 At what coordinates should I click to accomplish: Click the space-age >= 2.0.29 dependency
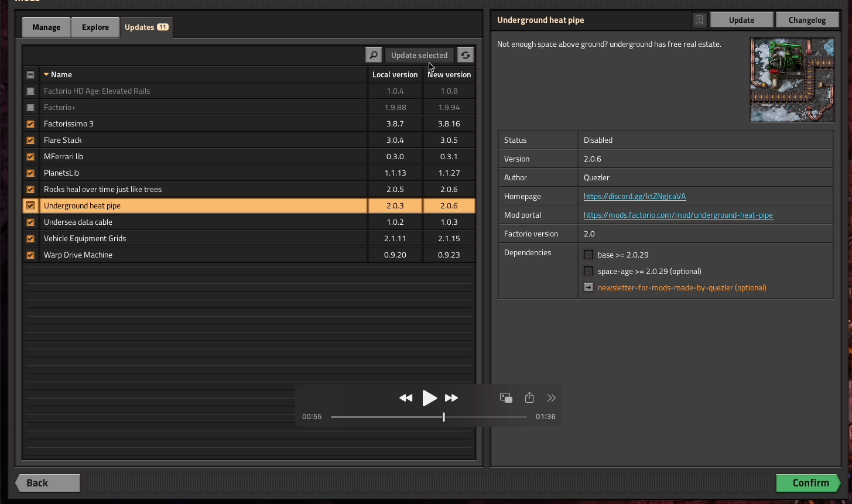point(649,271)
